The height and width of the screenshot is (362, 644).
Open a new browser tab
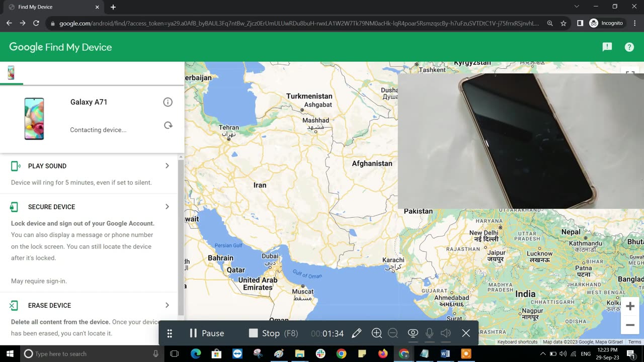113,7
